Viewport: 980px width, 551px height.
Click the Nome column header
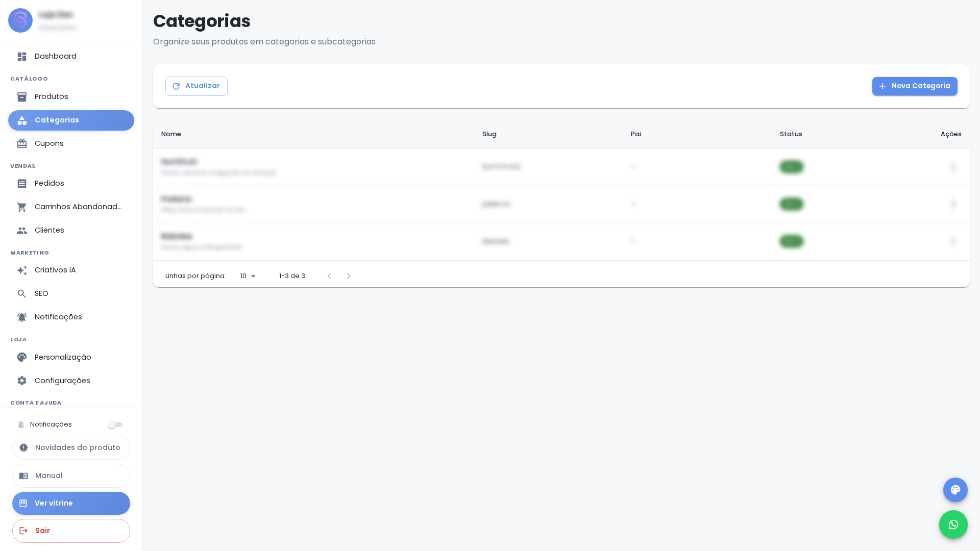(x=171, y=134)
